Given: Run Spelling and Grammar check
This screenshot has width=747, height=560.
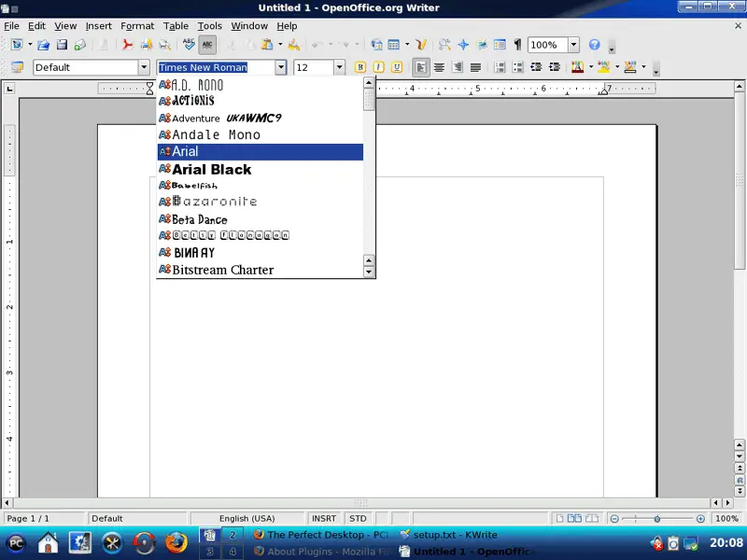Looking at the screenshot, I should pos(189,45).
